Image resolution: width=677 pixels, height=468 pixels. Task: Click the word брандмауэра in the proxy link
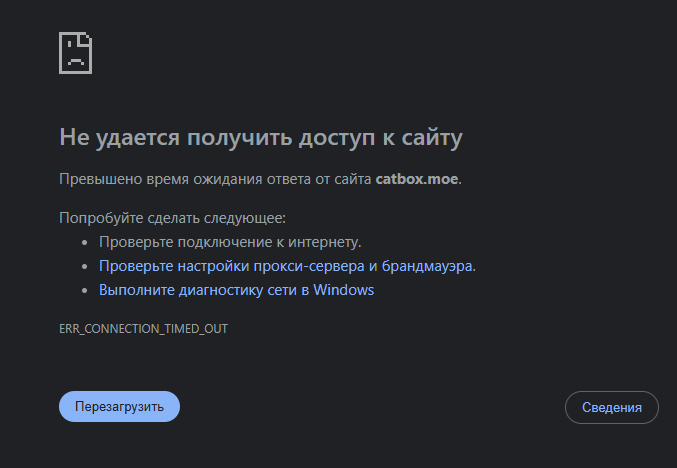[x=428, y=266]
